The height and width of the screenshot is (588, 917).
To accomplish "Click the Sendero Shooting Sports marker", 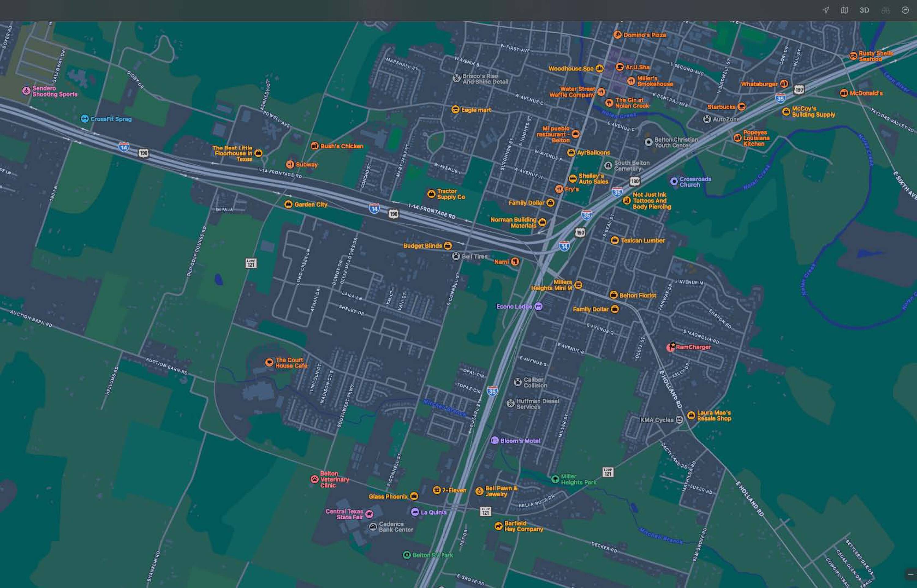I will click(26, 91).
